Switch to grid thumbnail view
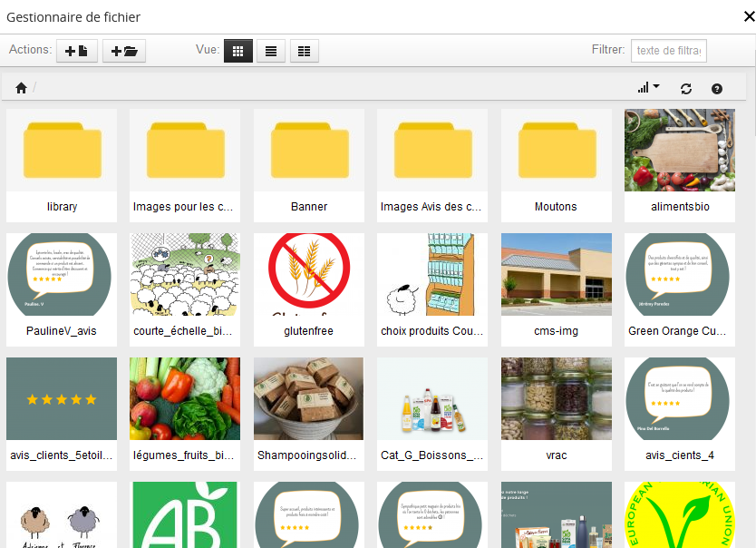 (238, 51)
